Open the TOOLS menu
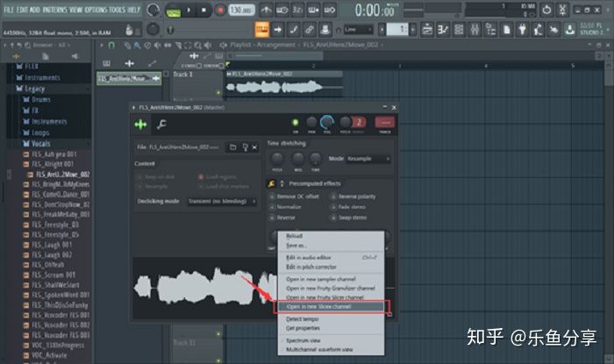 pyautogui.click(x=118, y=10)
